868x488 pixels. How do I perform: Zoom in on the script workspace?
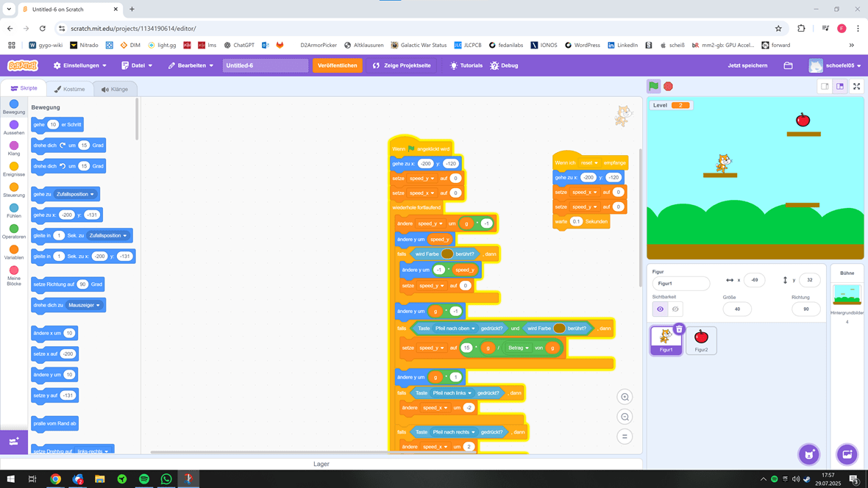pos(625,397)
